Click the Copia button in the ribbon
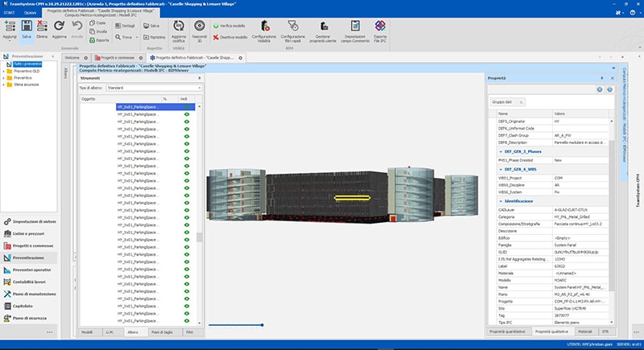 97,23
